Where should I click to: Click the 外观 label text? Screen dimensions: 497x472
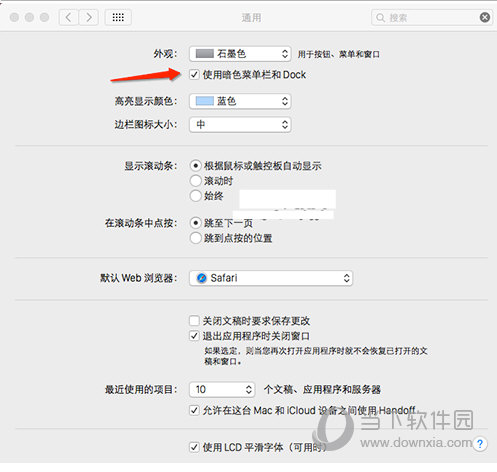point(165,54)
